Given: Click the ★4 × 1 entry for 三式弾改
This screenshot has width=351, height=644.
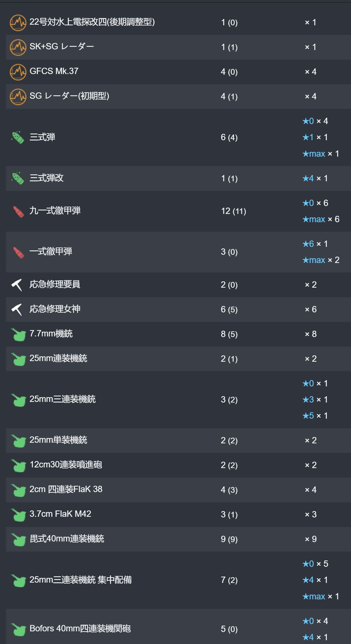Looking at the screenshot, I should point(315,178).
